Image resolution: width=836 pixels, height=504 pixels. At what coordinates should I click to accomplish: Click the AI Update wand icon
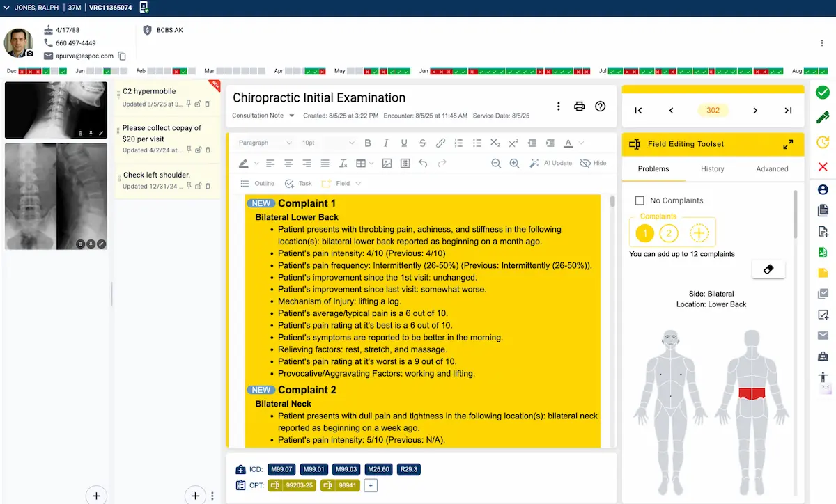tap(534, 164)
